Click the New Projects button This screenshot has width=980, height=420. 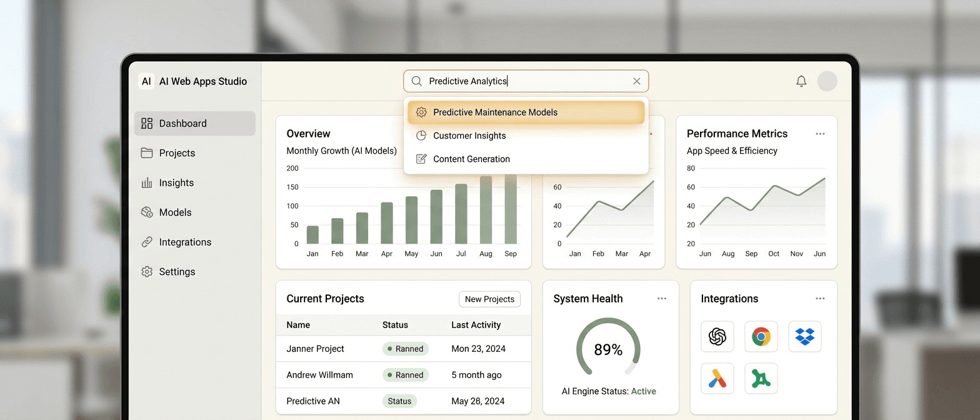pyautogui.click(x=489, y=299)
